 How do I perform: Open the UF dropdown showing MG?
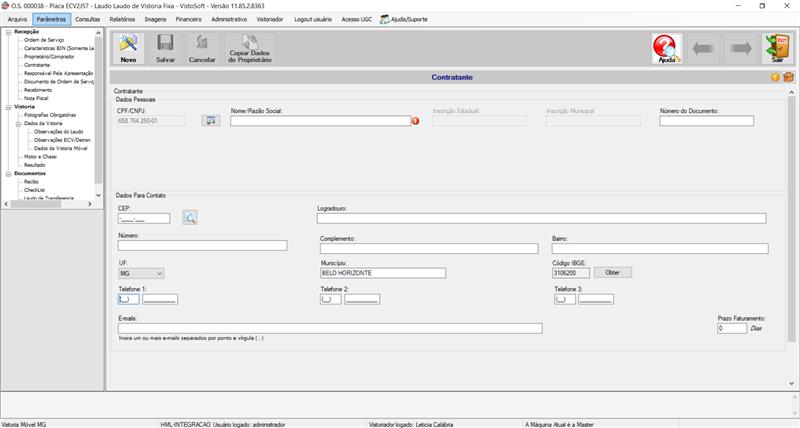click(140, 272)
